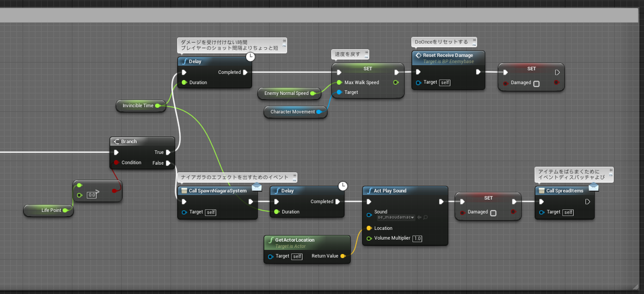
Task: Click the 0.0 value field on the compare node
Action: point(92,195)
